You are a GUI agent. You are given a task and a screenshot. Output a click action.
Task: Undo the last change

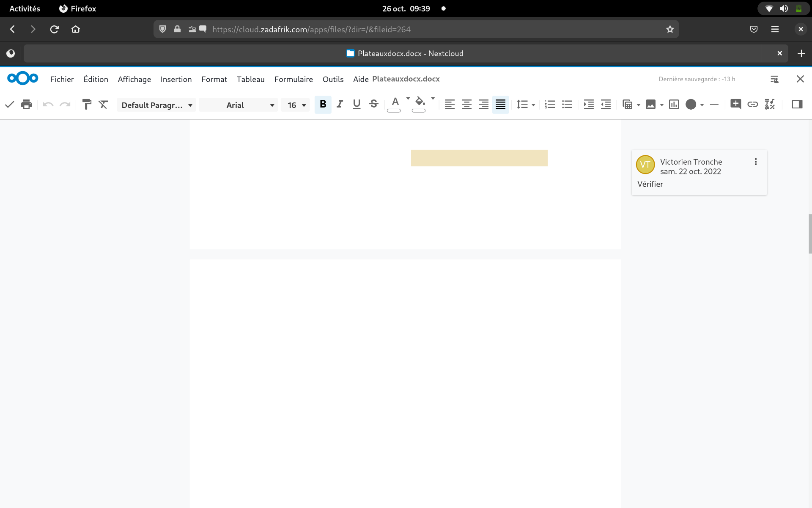pos(47,105)
